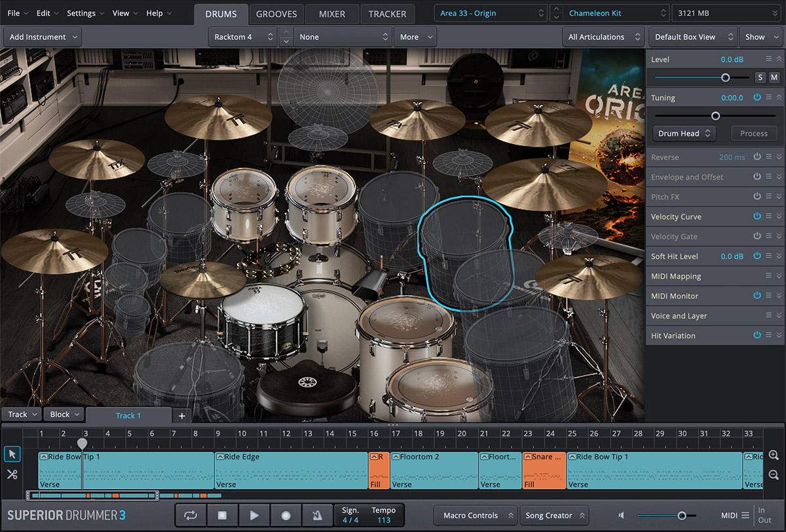
Task: Adjust the Level slider handle
Action: (x=725, y=77)
